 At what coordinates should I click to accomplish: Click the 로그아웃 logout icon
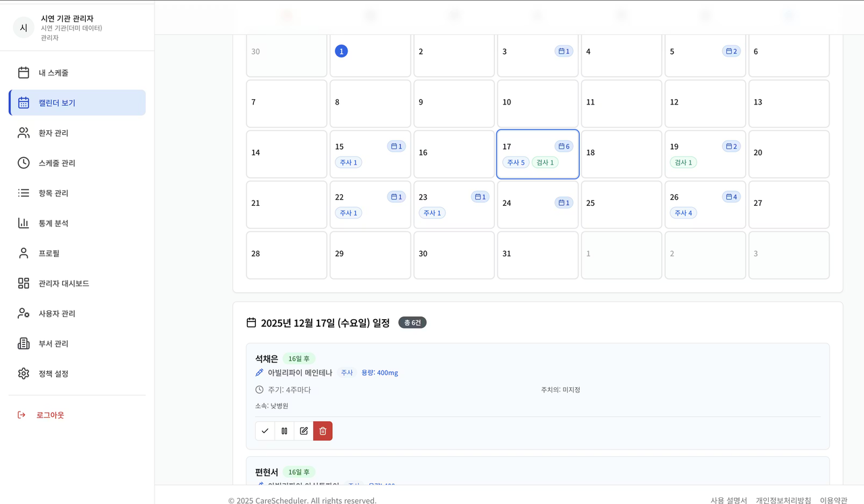pos(20,414)
